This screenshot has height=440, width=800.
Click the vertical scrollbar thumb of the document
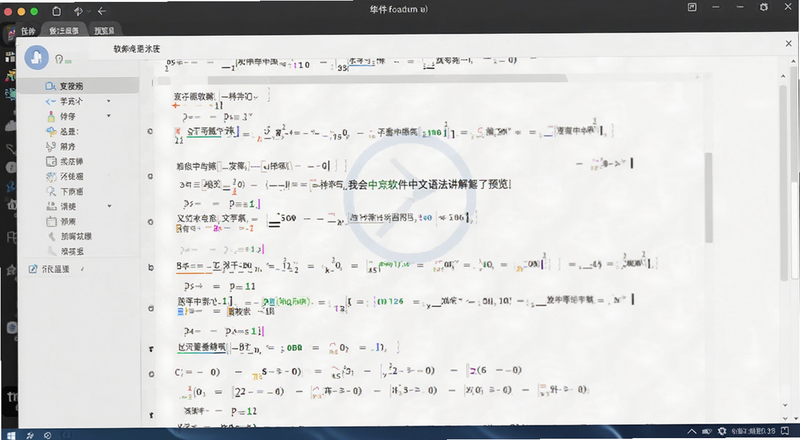tap(709, 198)
